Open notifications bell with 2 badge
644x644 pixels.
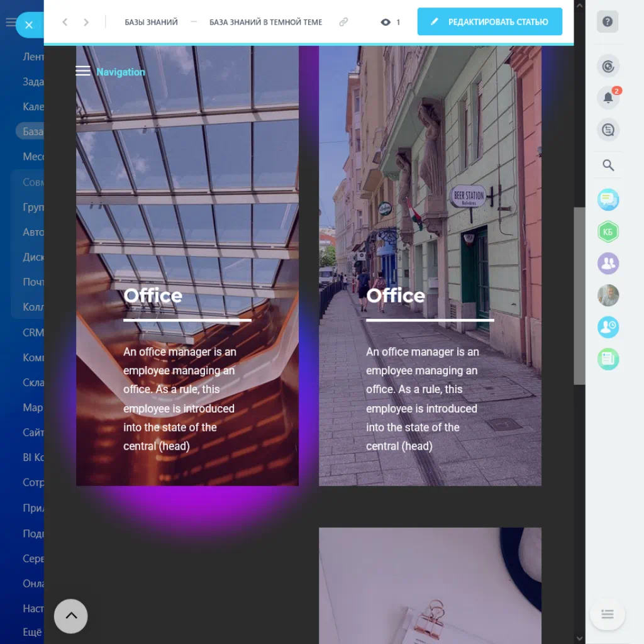[x=608, y=97]
